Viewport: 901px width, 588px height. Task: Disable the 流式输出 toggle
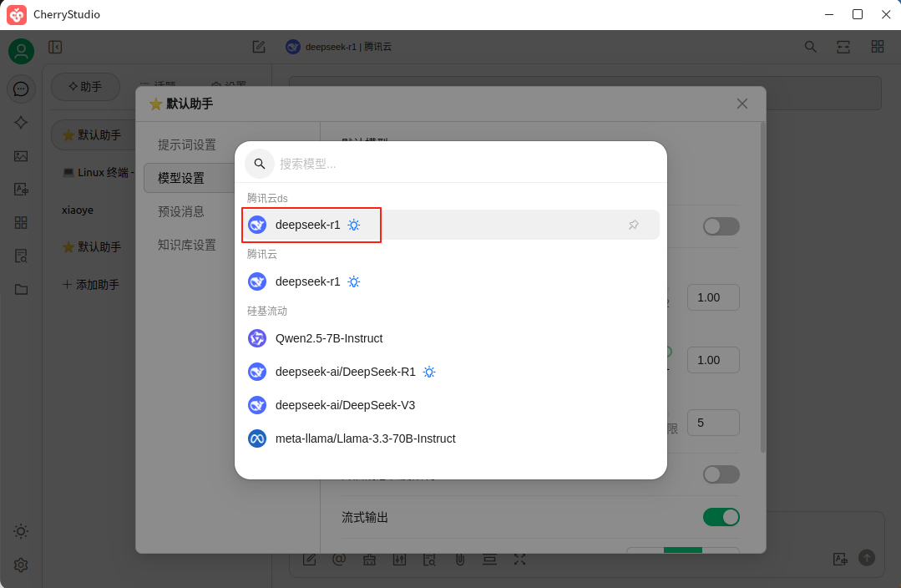point(721,517)
